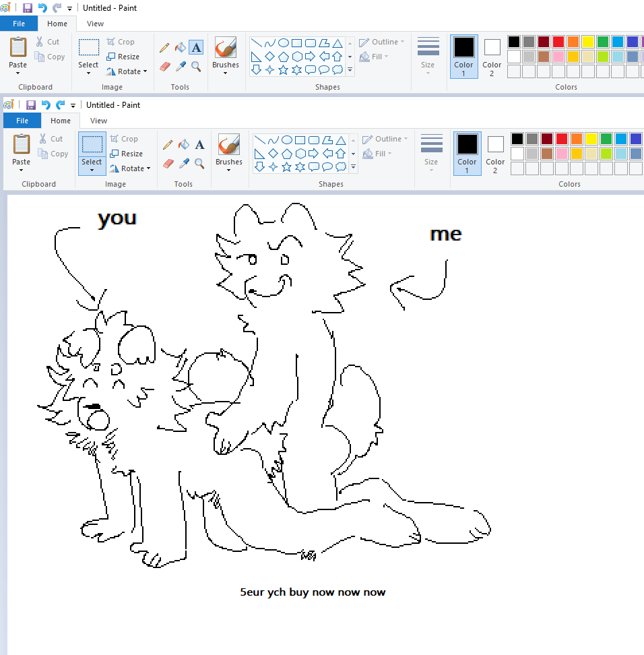Expand the Brushes dropdown in lower Paint window
Screen dimensions: 644x655
coord(229,170)
